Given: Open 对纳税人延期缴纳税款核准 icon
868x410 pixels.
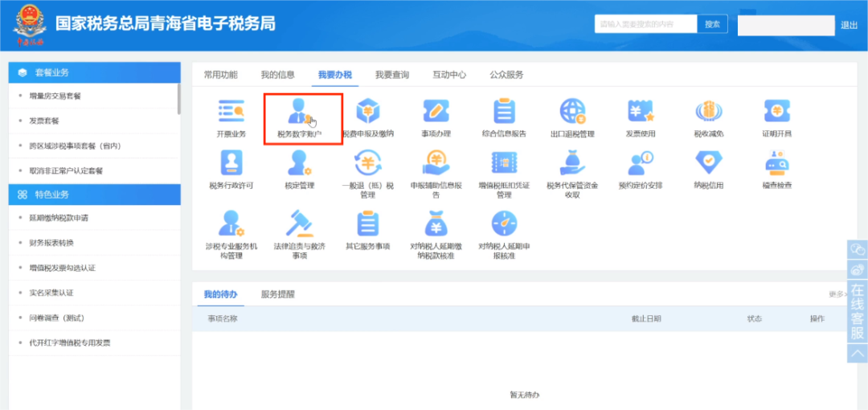Looking at the screenshot, I should pos(436,223).
